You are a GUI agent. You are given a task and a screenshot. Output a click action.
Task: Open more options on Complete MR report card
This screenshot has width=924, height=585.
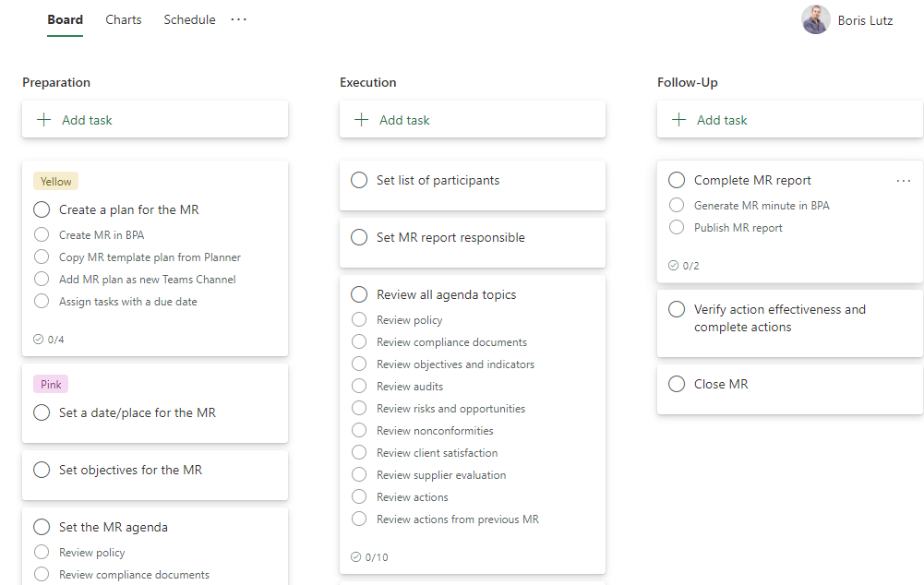[904, 181]
